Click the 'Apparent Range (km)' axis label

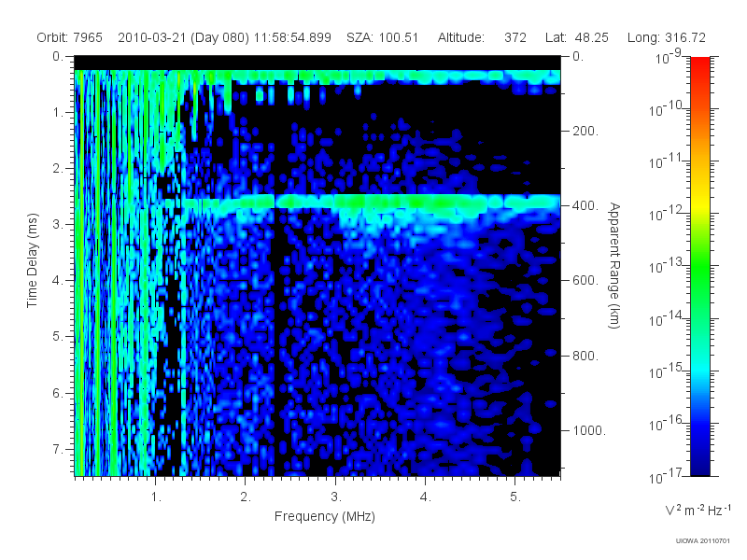pyautogui.click(x=614, y=265)
